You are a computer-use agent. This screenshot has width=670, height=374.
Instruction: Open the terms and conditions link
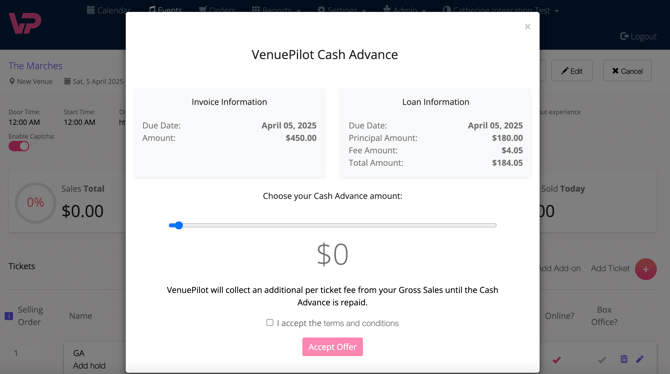[361, 323]
